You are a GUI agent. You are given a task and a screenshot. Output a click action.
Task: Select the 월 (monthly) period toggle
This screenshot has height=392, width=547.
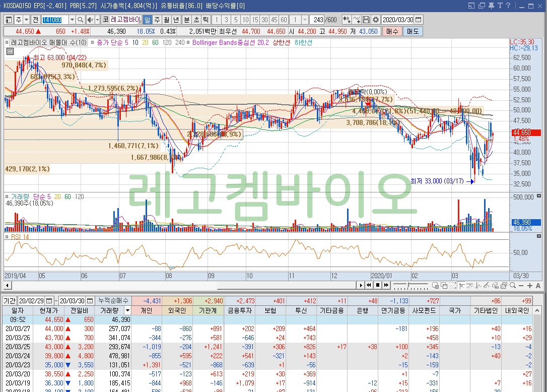coord(167,20)
